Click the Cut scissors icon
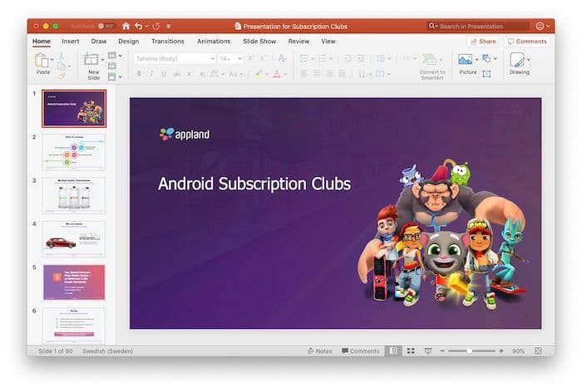The height and width of the screenshot is (392, 582). tap(62, 56)
